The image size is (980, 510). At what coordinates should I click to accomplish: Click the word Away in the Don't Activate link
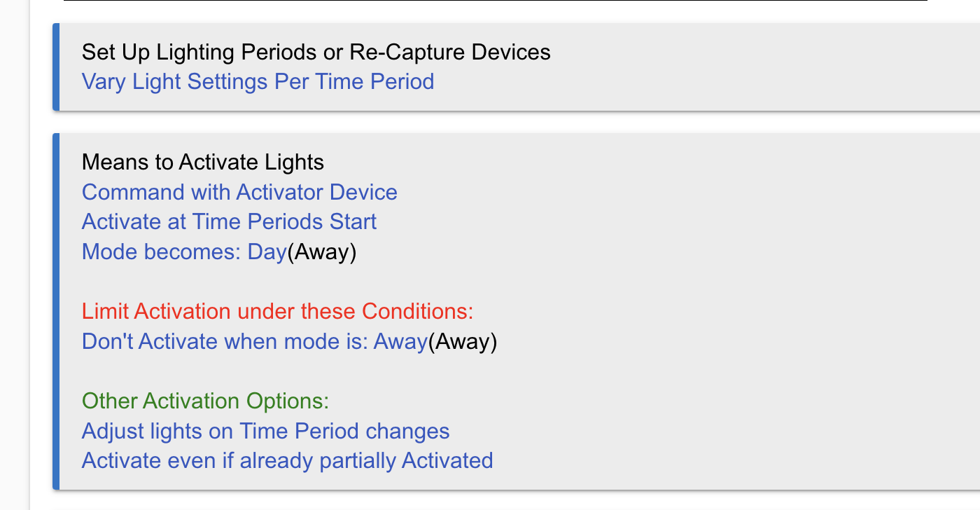pos(400,341)
